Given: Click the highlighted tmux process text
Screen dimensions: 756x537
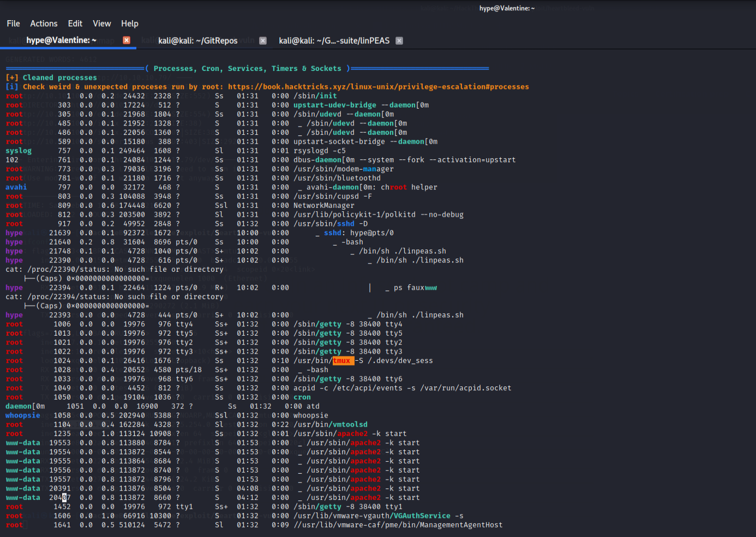Looking at the screenshot, I should pyautogui.click(x=342, y=360).
